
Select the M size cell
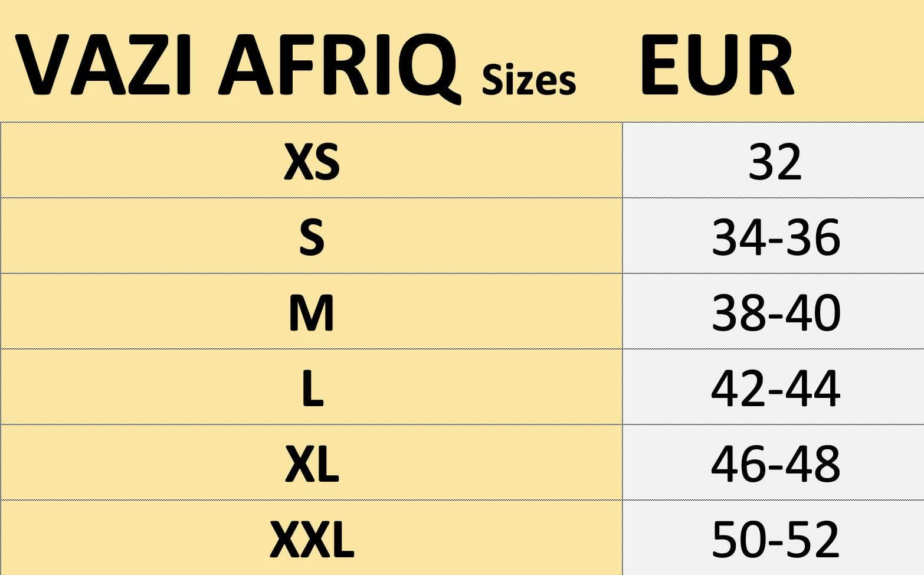click(312, 312)
